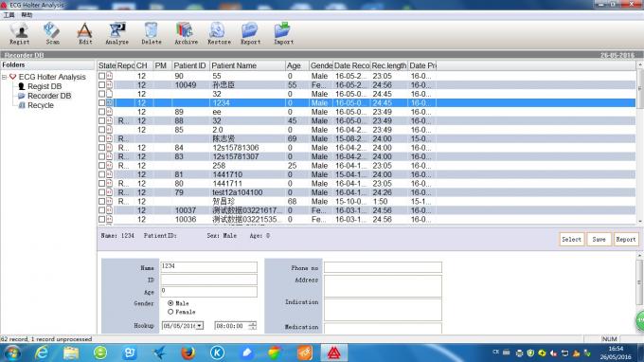Click the Report button
644x362 pixels.
point(625,239)
